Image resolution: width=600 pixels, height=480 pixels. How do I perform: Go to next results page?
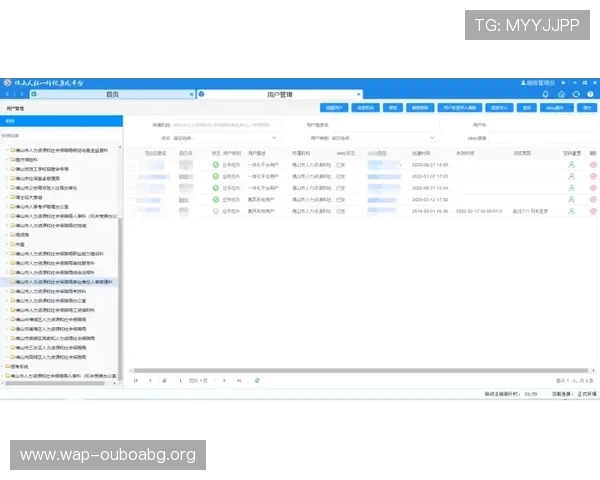(x=224, y=380)
